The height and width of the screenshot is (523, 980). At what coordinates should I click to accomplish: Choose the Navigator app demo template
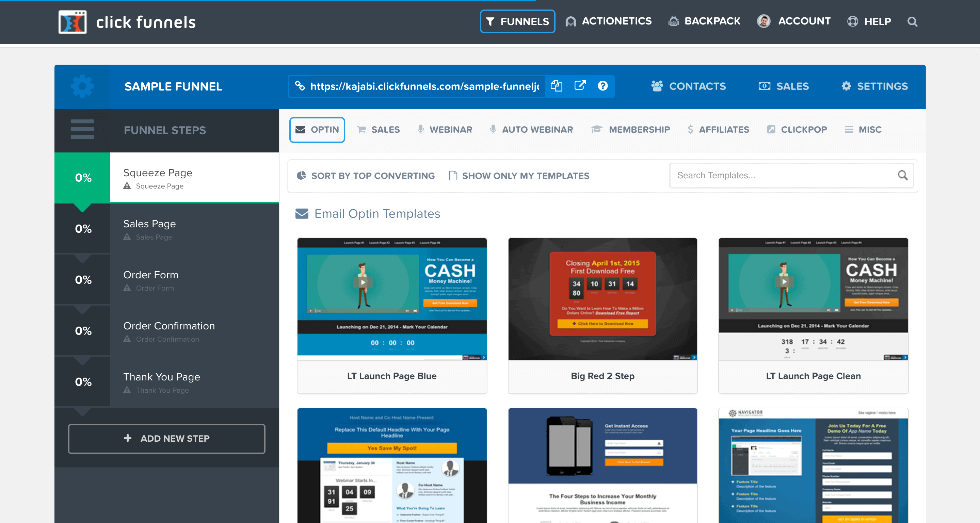813,465
